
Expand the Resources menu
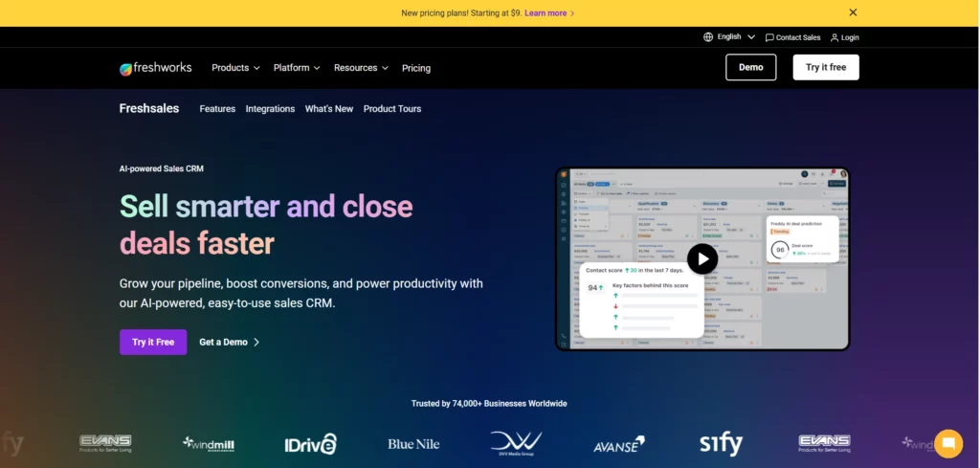coord(361,68)
